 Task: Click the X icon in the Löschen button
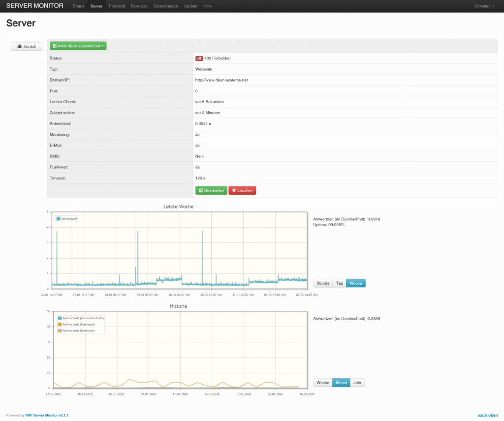pyautogui.click(x=234, y=190)
